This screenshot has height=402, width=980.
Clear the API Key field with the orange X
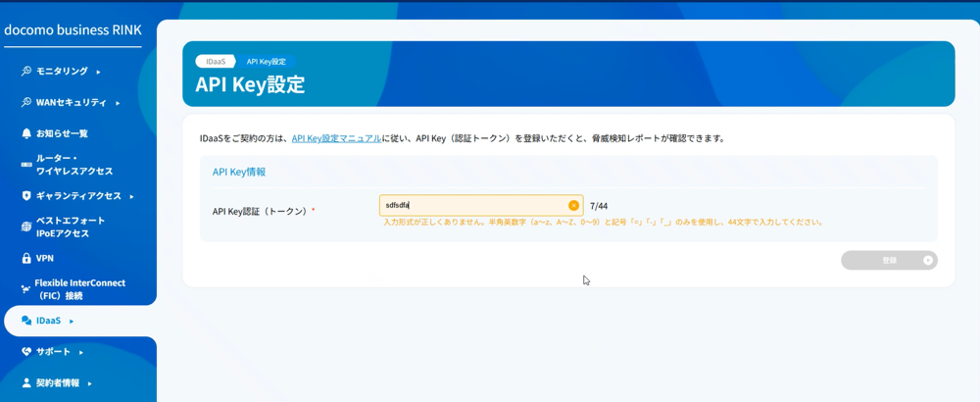tap(573, 206)
